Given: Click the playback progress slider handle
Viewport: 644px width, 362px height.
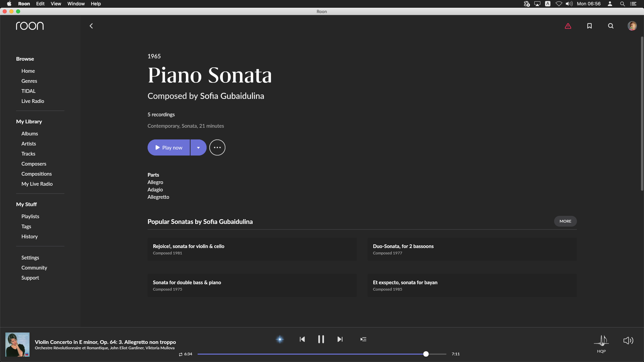Looking at the screenshot, I should point(426,354).
